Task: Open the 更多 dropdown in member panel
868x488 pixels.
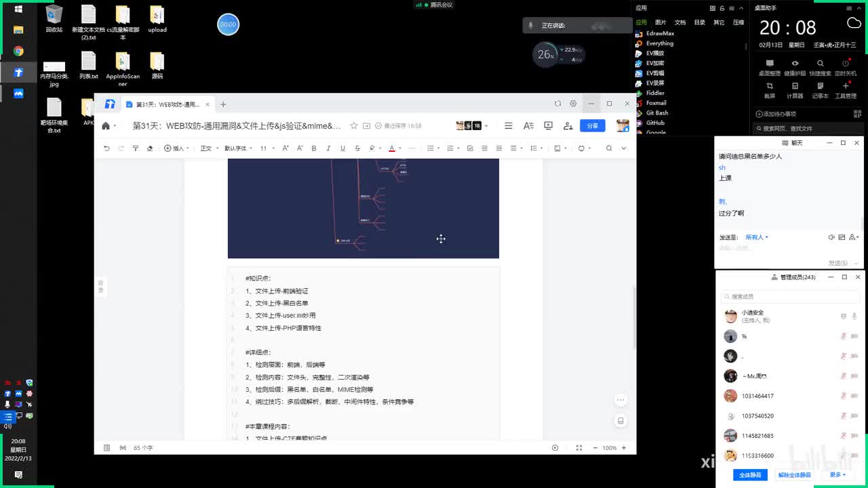Action: click(x=838, y=475)
